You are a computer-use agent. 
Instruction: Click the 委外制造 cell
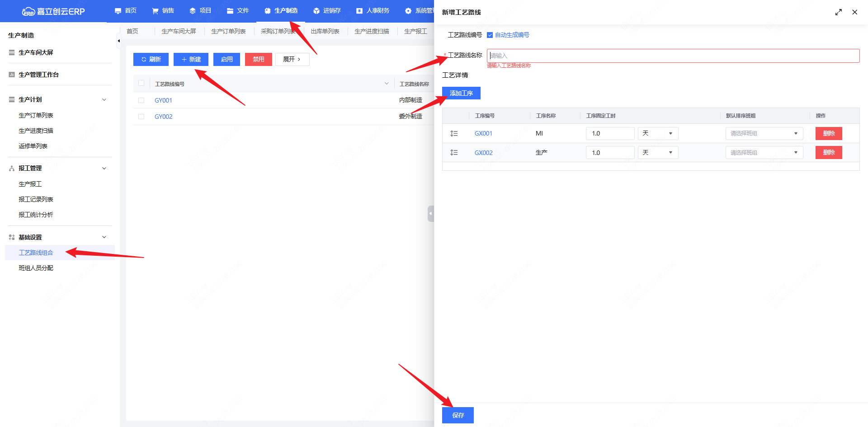[x=410, y=116]
